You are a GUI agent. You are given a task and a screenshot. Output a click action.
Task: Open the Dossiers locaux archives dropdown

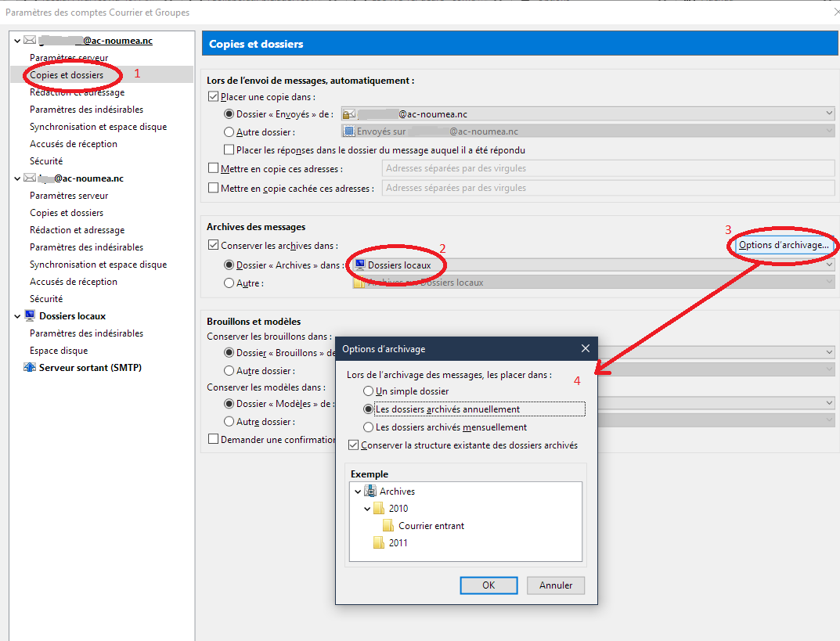593,265
